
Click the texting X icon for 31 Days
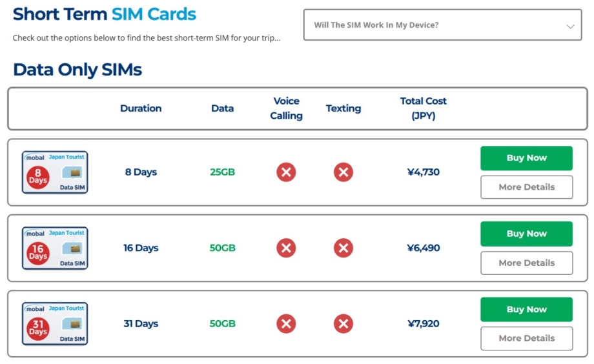point(343,323)
